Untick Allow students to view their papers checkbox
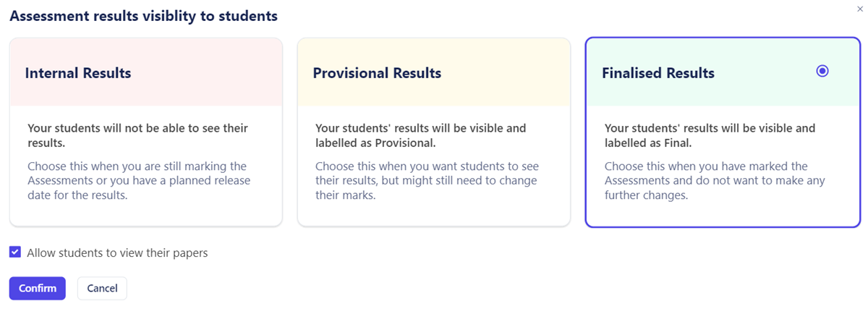Image resolution: width=868 pixels, height=314 pixels. [x=15, y=252]
